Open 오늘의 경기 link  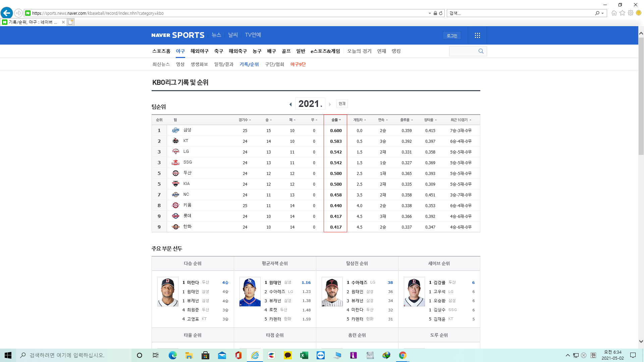(359, 51)
